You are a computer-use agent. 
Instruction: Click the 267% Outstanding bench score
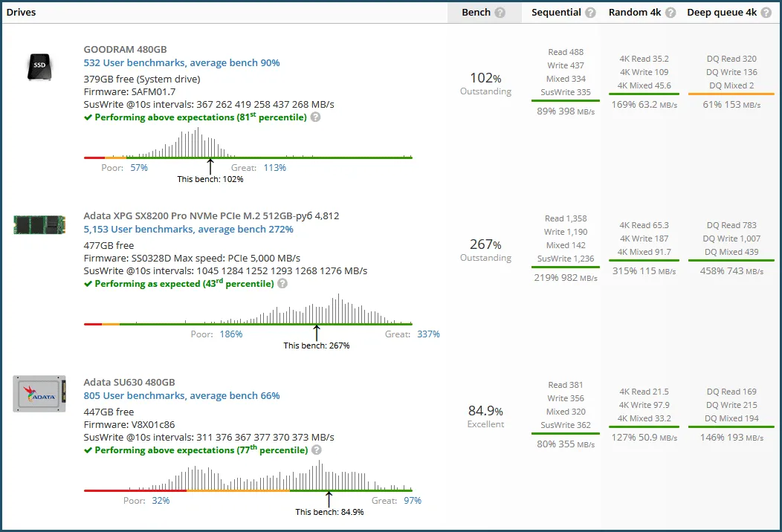[485, 250]
